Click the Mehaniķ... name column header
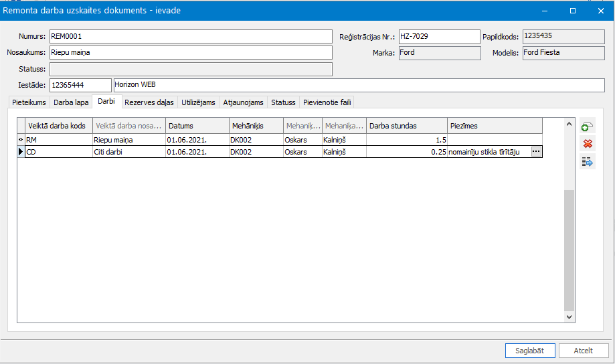 pos(302,126)
